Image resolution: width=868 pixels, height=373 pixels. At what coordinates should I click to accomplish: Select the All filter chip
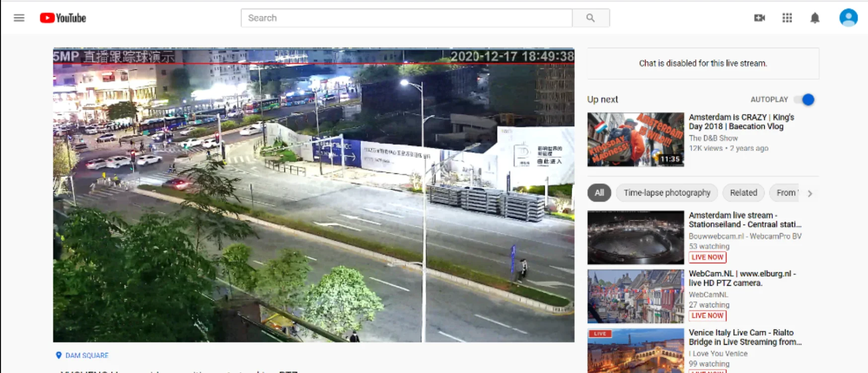tap(599, 193)
